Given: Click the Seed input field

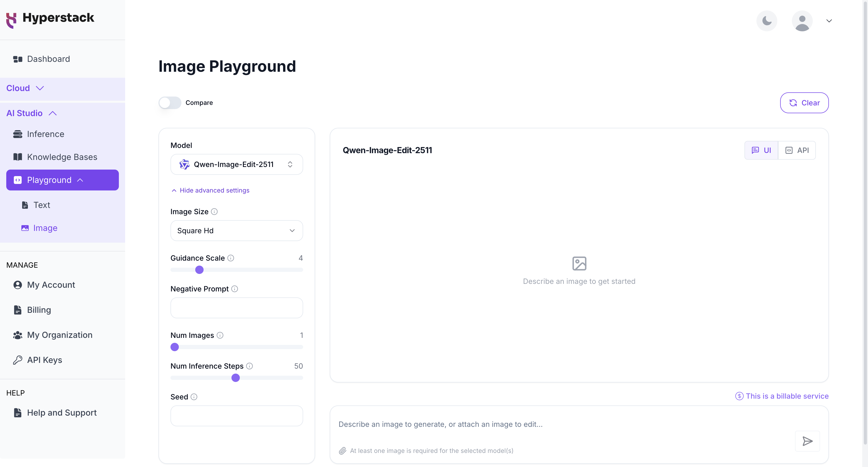Looking at the screenshot, I should 236,416.
